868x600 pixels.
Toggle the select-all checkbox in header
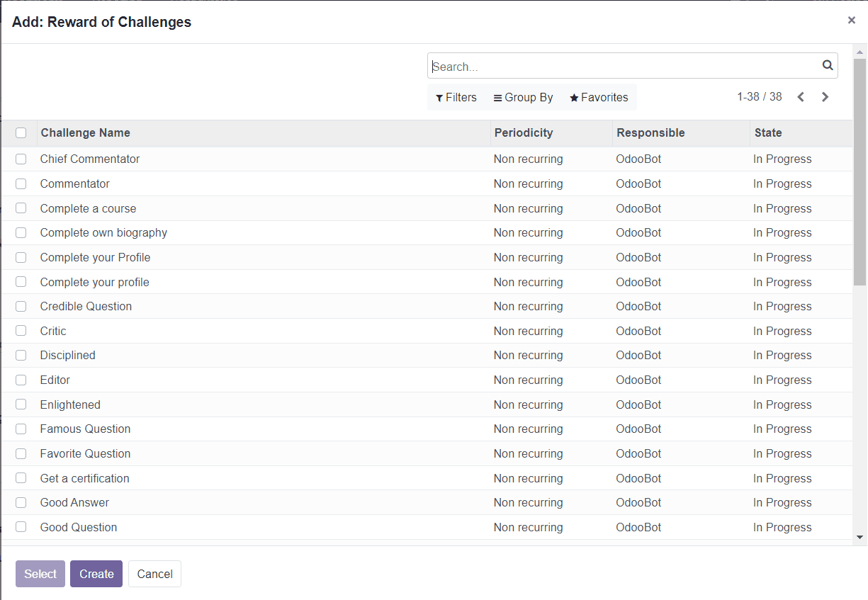(x=21, y=132)
